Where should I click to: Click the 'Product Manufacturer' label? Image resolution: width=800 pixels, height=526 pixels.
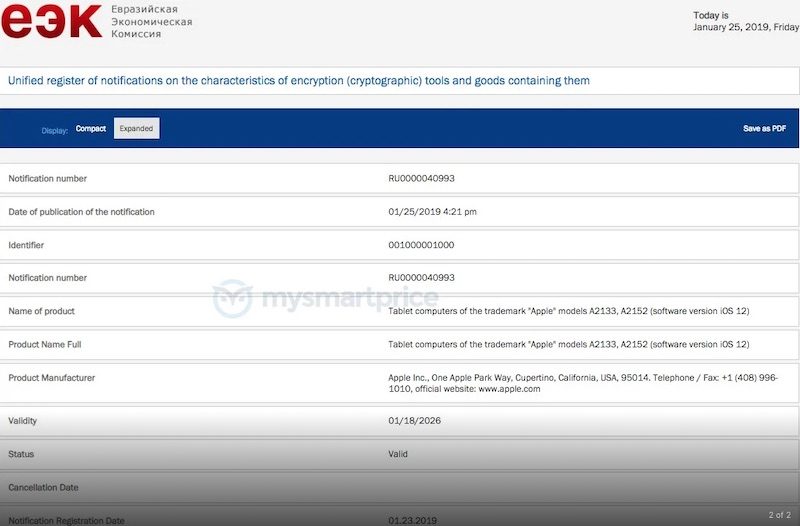click(52, 378)
